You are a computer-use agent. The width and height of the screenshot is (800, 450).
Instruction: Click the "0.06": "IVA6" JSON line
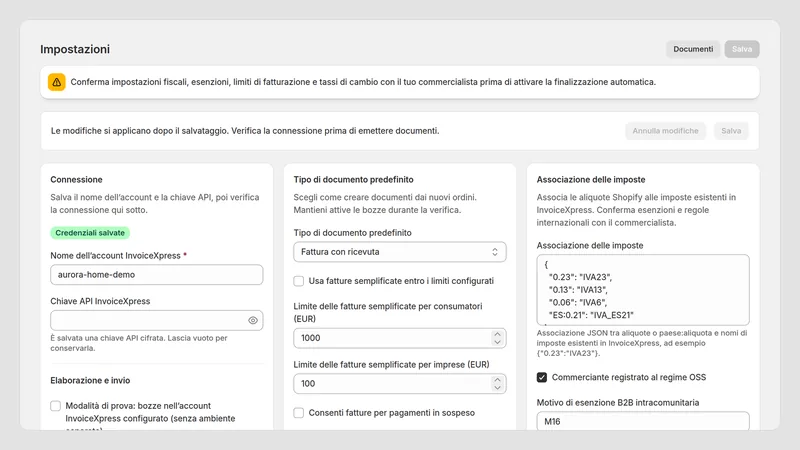click(x=578, y=303)
